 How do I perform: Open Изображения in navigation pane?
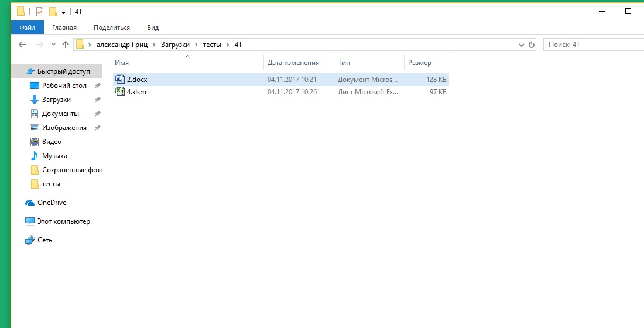click(64, 128)
